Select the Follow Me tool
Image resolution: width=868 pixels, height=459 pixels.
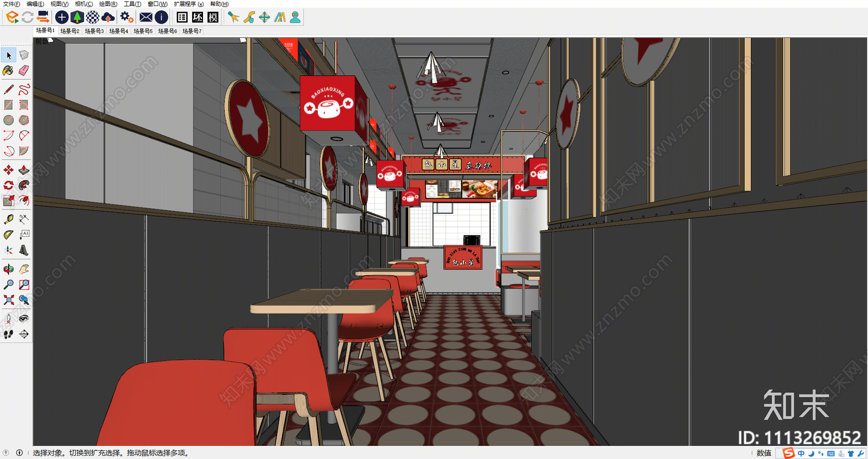click(x=24, y=186)
